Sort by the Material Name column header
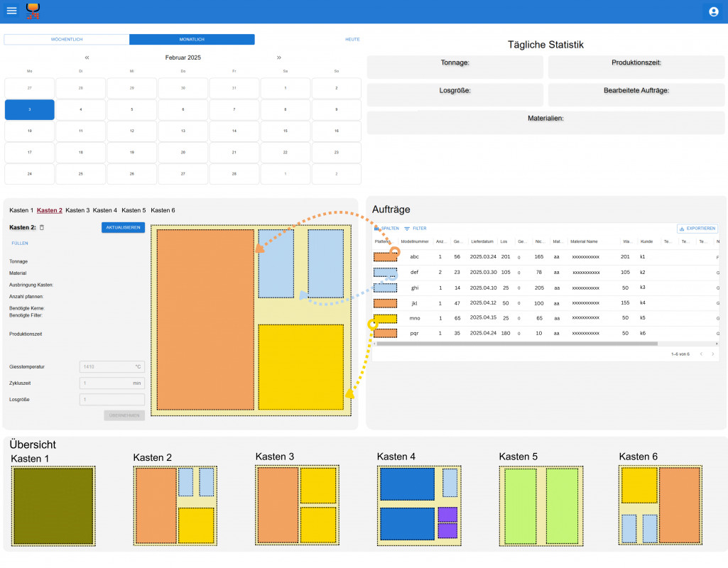 pyautogui.click(x=584, y=242)
